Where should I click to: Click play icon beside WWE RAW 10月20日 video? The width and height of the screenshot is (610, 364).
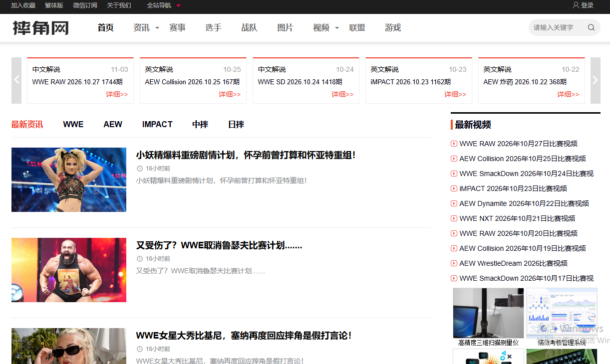454,233
